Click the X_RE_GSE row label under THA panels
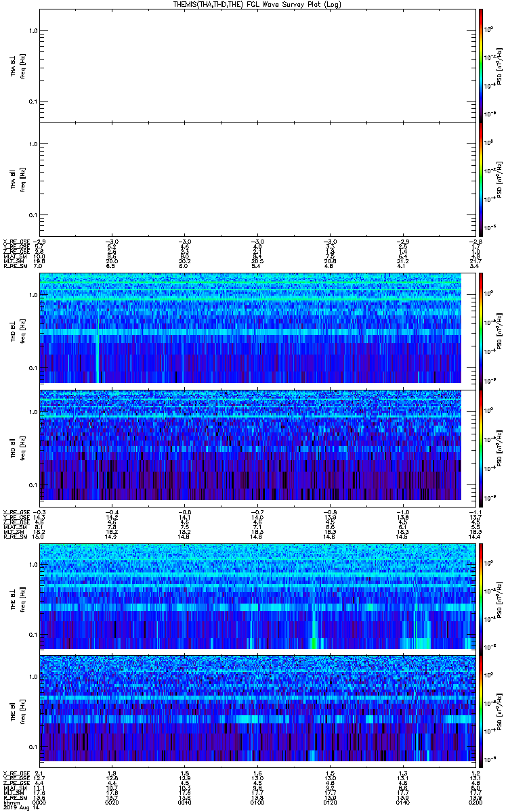The width and height of the screenshot is (508, 812). (15, 242)
